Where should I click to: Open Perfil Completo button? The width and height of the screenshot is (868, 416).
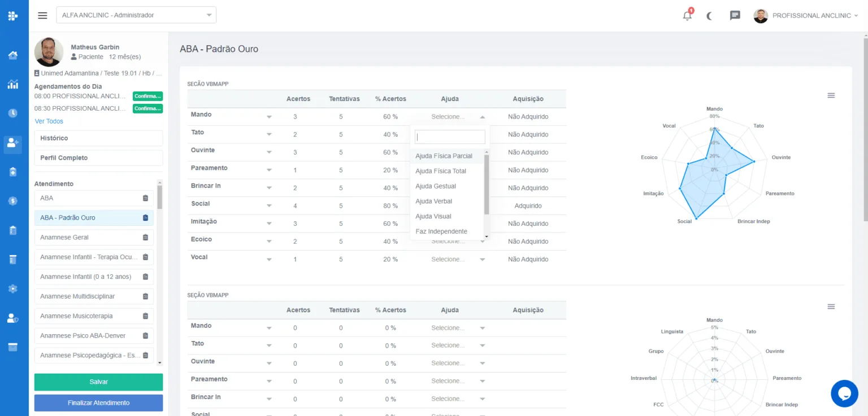pos(98,158)
